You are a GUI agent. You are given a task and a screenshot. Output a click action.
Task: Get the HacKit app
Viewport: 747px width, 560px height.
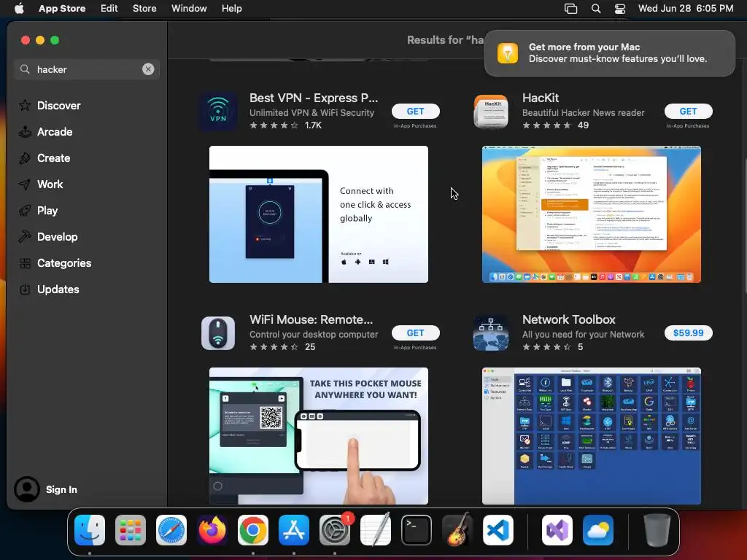[689, 112]
